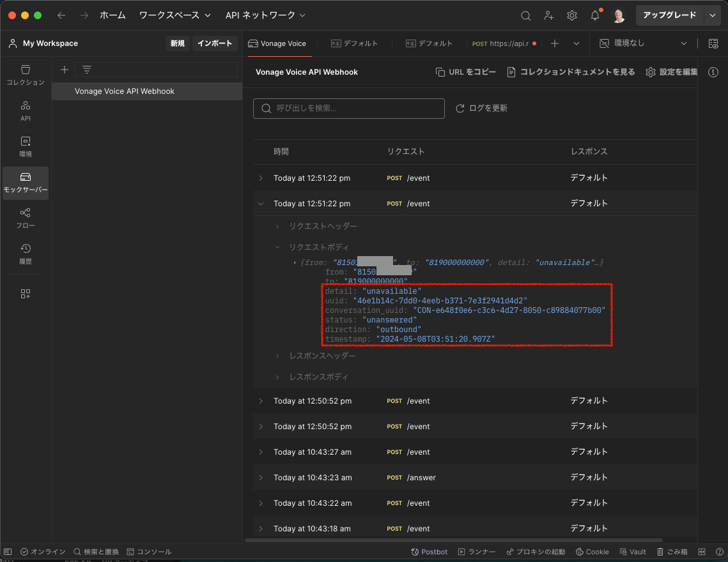
Task: Select the Mock Servers (モックサーバー) sidebar icon
Action: tap(26, 183)
